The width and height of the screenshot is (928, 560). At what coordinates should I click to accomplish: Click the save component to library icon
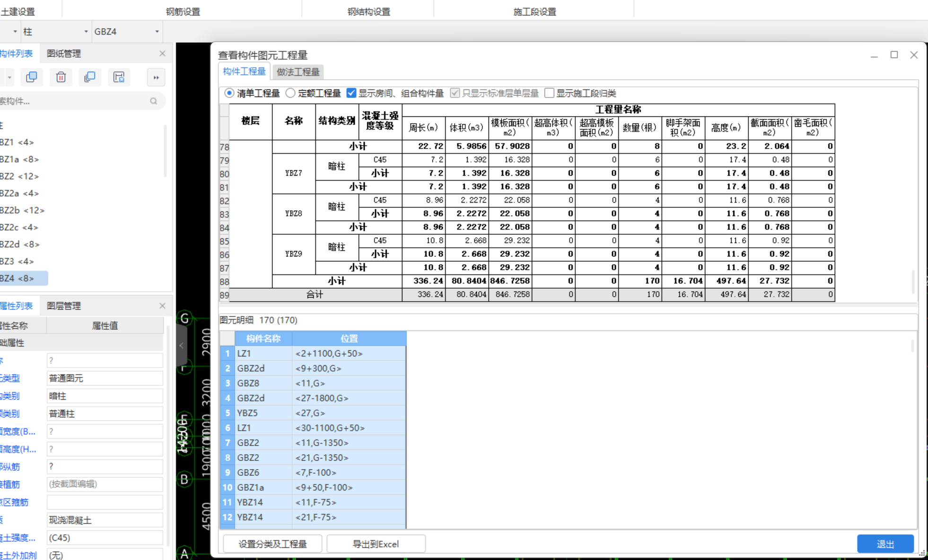tap(119, 77)
